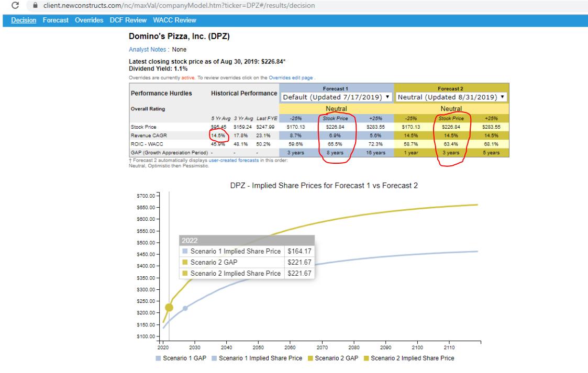The height and width of the screenshot is (373, 588).
Task: Toggle Scenario 2 Implied Share Price legend swatch
Action: pos(367,358)
